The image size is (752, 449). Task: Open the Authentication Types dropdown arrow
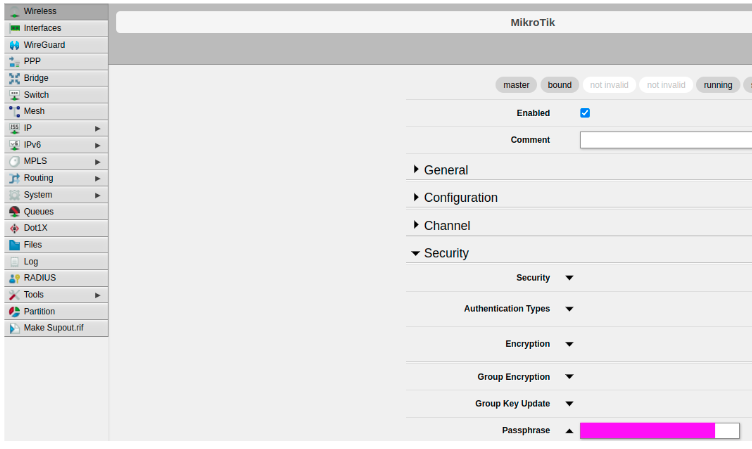pyautogui.click(x=569, y=309)
